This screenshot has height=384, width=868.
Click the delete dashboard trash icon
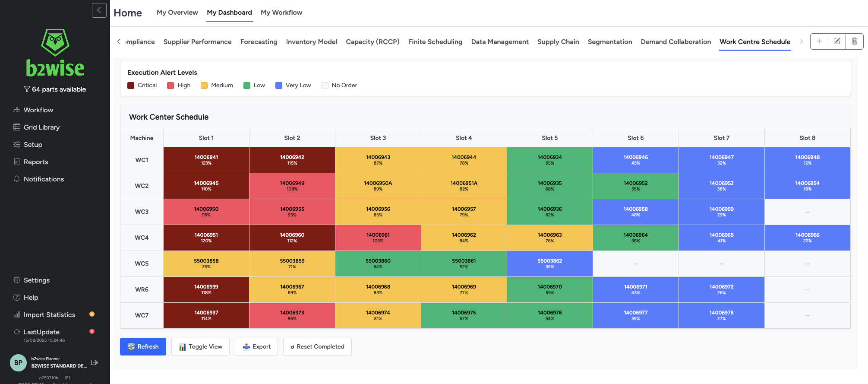pos(854,41)
